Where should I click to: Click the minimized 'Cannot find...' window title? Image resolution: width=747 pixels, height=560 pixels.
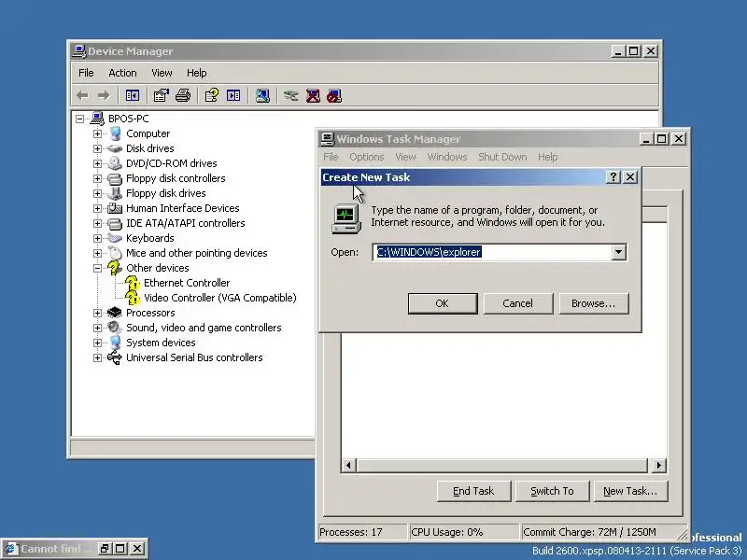click(x=56, y=549)
